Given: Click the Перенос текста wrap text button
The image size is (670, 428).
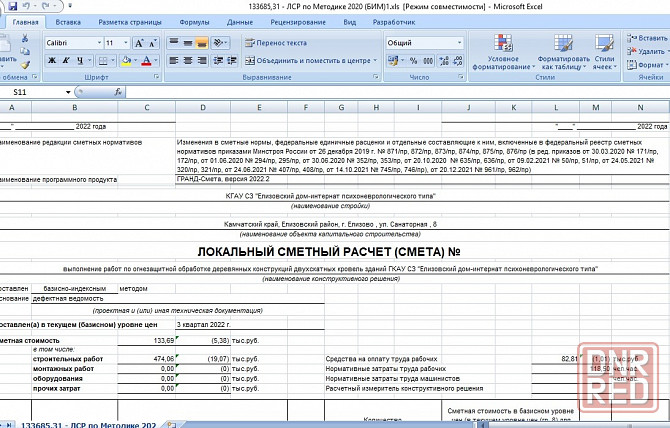Looking at the screenshot, I should 275,43.
